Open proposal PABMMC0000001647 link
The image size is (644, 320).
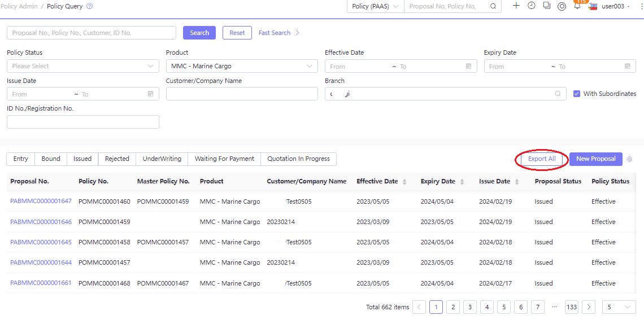pyautogui.click(x=41, y=201)
